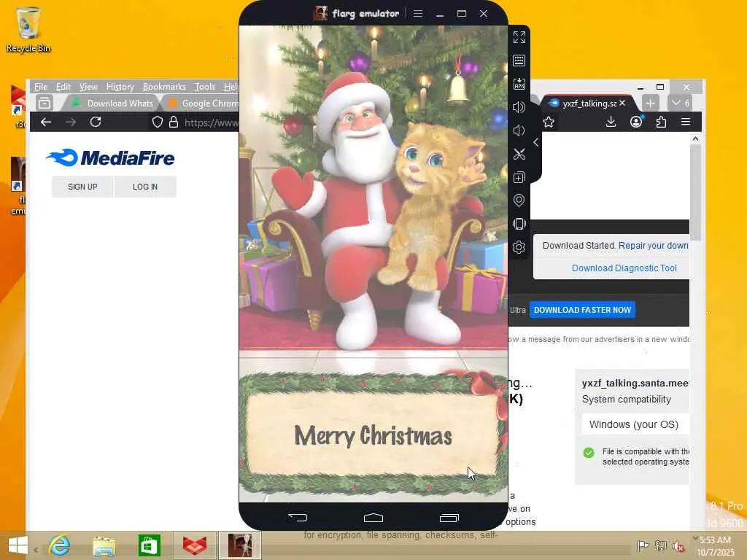Open Windows Store from the taskbar
The width and height of the screenshot is (747, 560).
tap(149, 546)
